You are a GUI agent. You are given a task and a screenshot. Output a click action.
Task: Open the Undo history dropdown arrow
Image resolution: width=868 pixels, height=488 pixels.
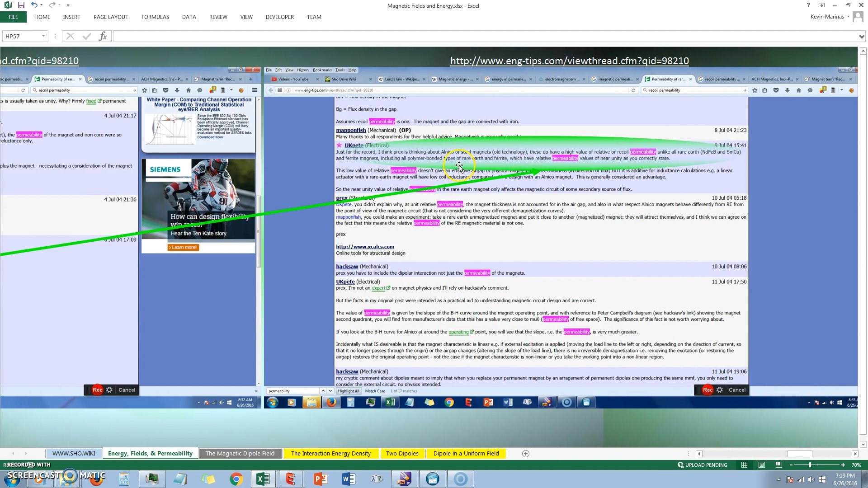click(x=41, y=5)
